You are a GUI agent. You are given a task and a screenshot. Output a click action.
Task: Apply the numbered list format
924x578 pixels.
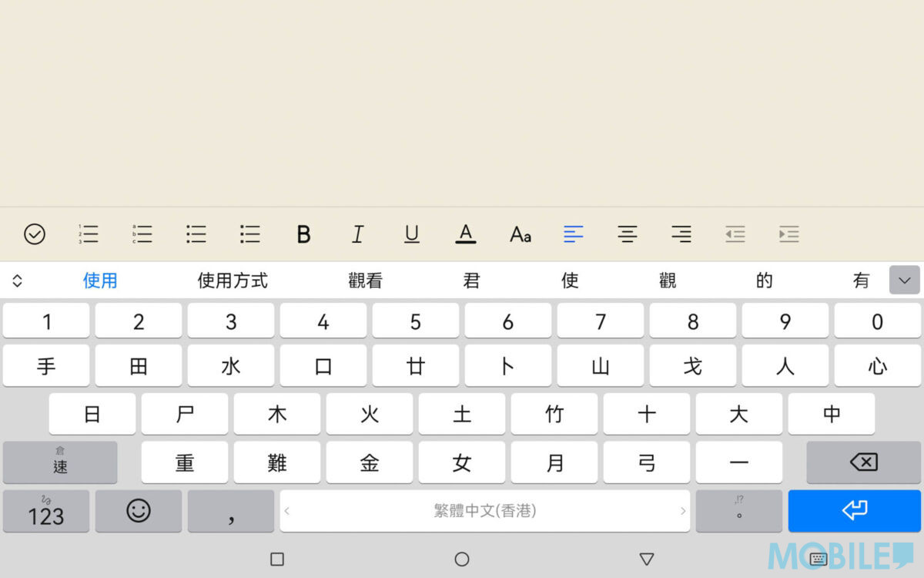(89, 234)
